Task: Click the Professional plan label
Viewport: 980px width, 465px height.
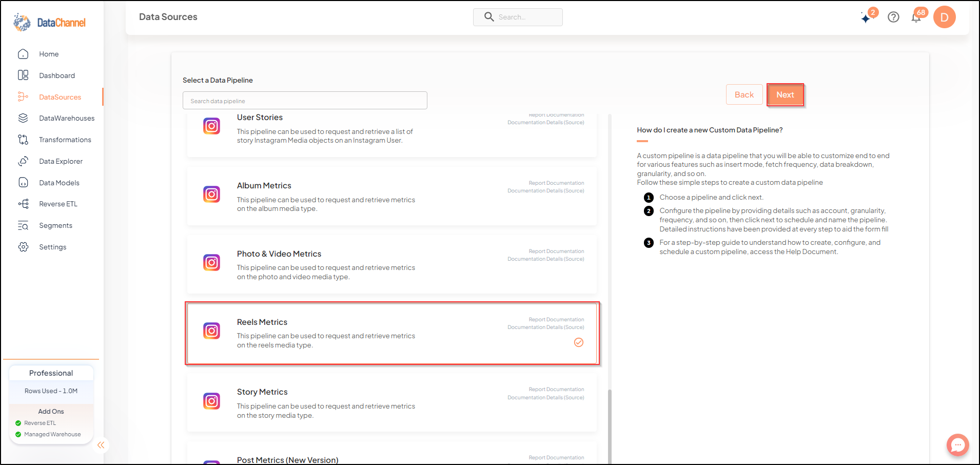Action: pos(51,373)
